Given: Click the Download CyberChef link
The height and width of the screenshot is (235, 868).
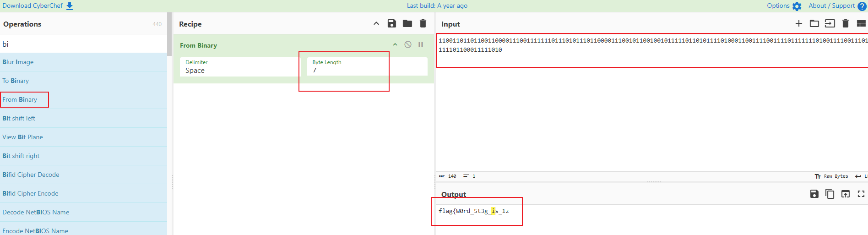Looking at the screenshot, I should (33, 5).
